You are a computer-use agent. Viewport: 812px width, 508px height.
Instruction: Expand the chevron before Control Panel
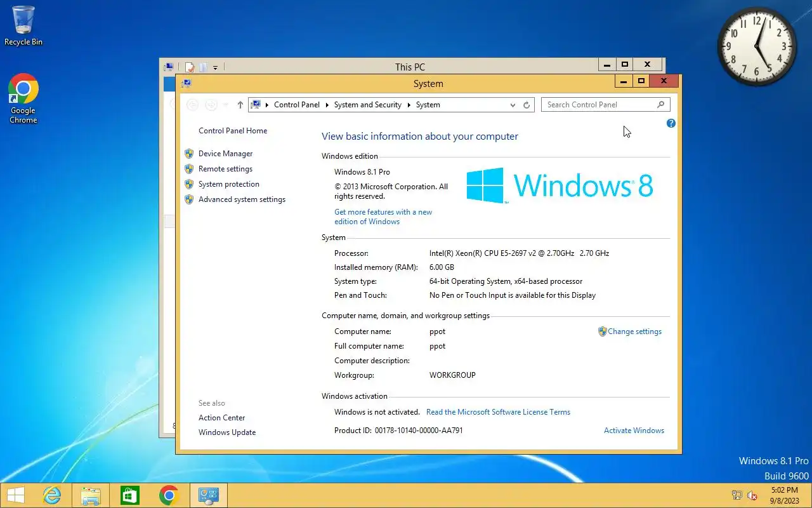(267, 105)
